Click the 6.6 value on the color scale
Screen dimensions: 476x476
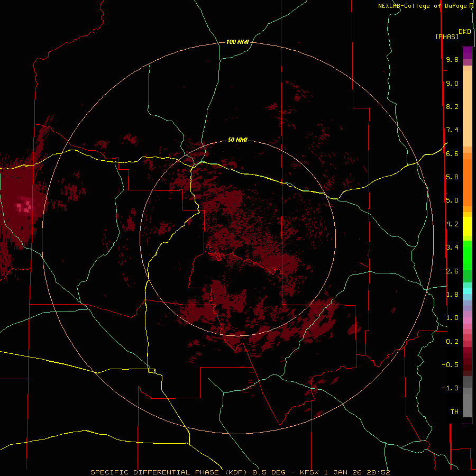tap(452, 153)
